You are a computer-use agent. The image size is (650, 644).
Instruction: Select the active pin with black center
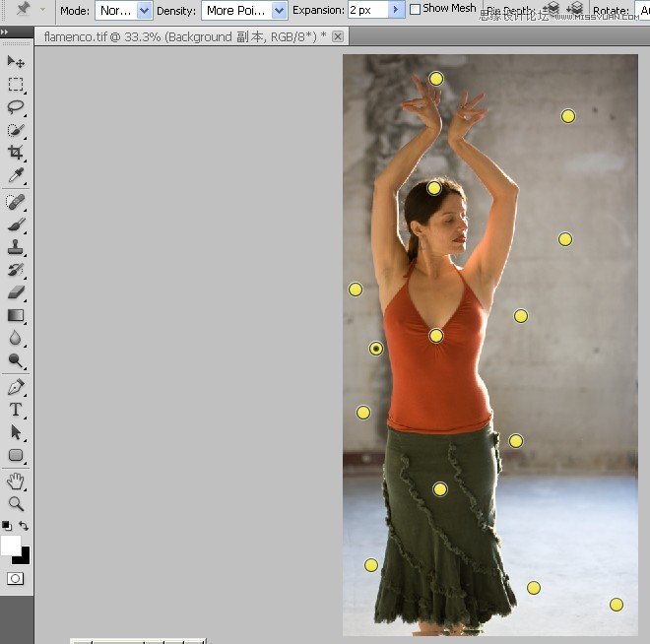tap(376, 349)
